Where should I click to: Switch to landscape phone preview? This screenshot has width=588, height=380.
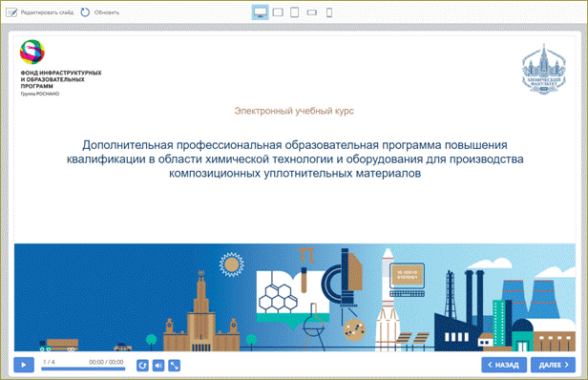click(x=311, y=12)
